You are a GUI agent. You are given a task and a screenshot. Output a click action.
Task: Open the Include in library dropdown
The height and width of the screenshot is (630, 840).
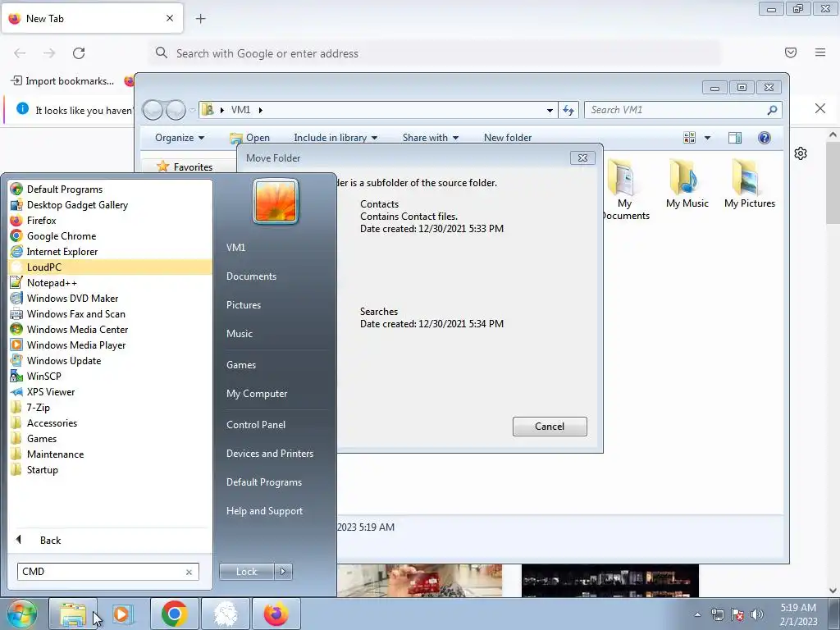click(336, 138)
